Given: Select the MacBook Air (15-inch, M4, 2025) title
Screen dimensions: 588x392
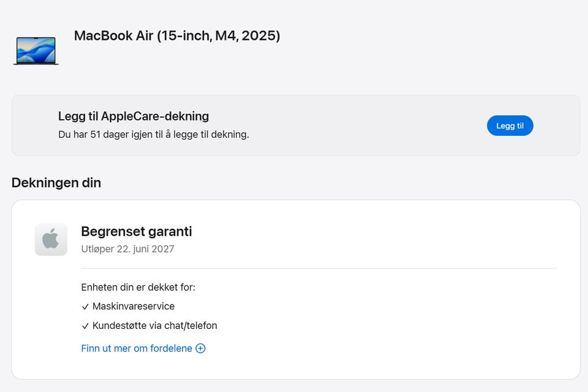Looking at the screenshot, I should tap(177, 36).
